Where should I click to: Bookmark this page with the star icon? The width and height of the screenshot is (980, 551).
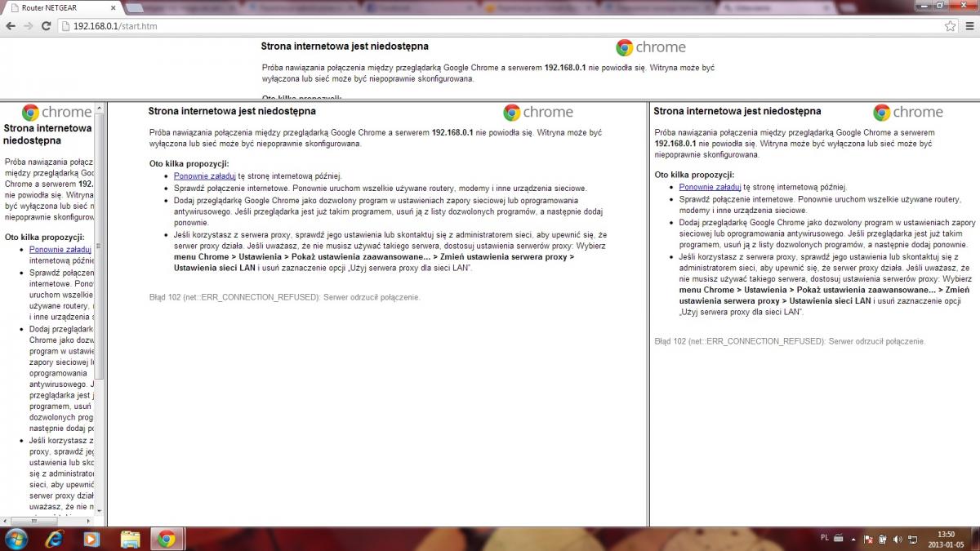pos(950,26)
